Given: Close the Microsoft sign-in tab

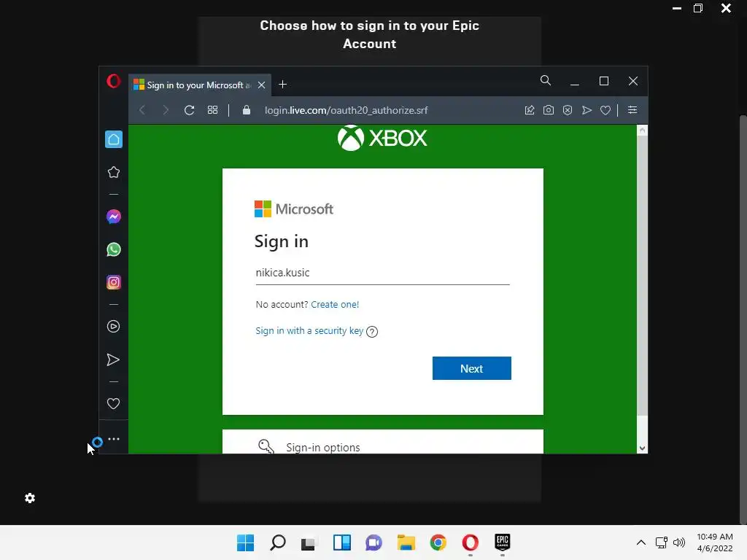Looking at the screenshot, I should (x=262, y=85).
